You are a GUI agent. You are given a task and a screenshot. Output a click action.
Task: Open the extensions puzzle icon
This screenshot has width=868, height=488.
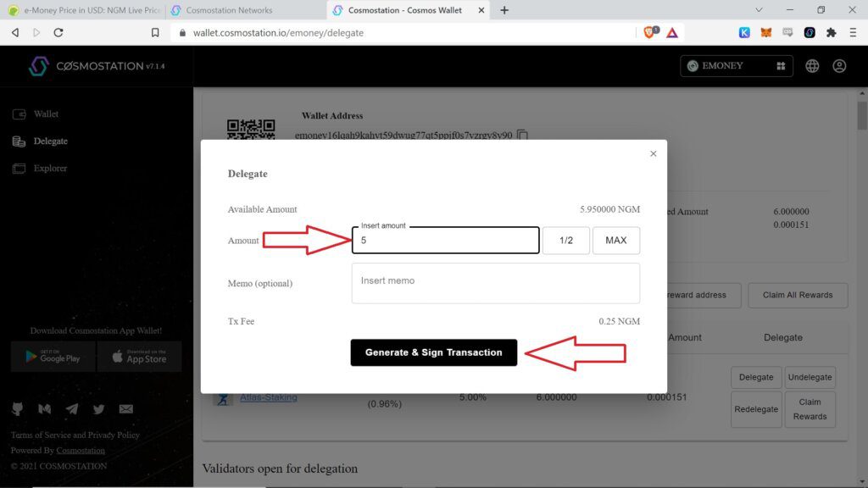tap(831, 33)
